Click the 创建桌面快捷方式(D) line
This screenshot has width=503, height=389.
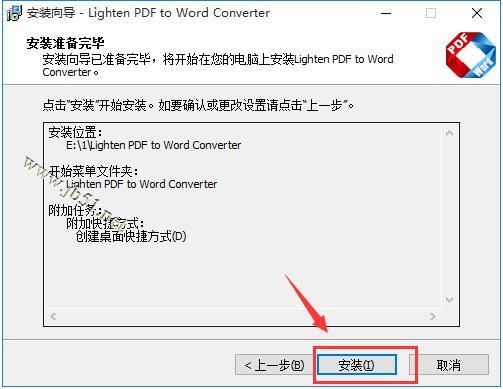(x=131, y=236)
